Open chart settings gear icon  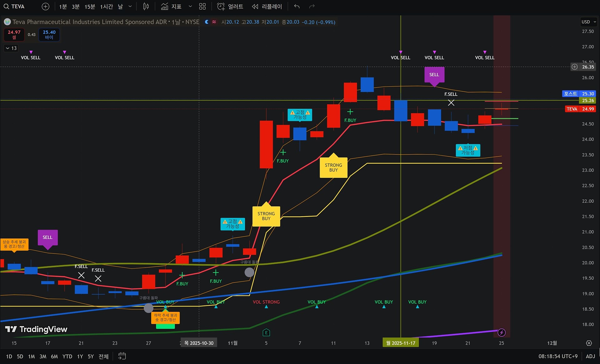pyautogui.click(x=589, y=343)
